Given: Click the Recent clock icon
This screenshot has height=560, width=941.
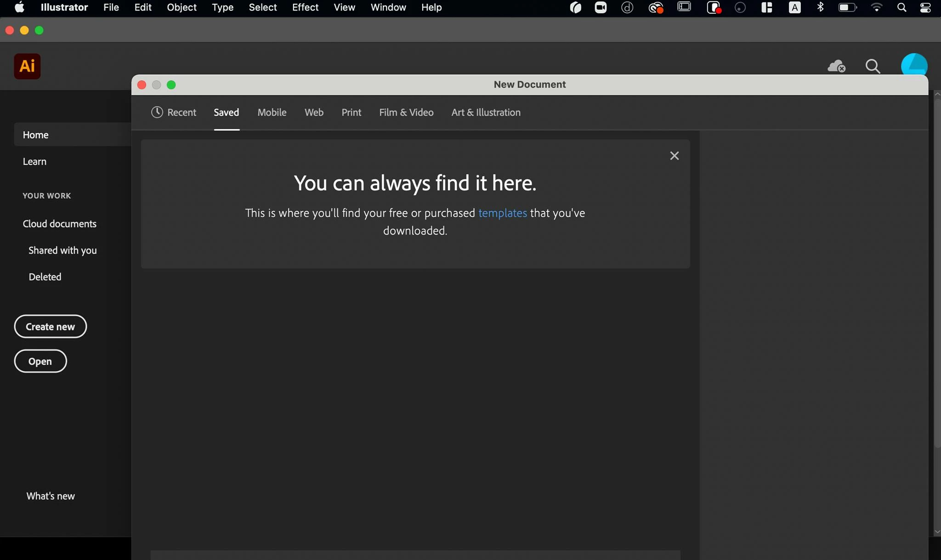Looking at the screenshot, I should (157, 112).
